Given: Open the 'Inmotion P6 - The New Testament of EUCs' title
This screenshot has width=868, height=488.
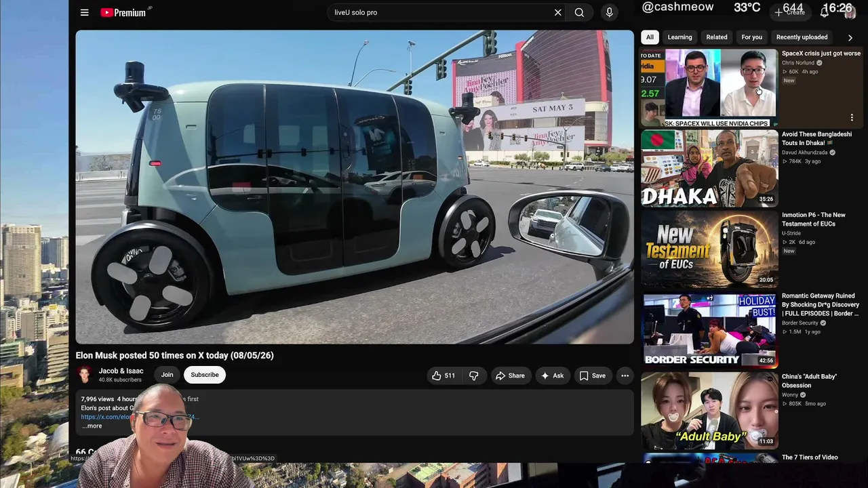Looking at the screenshot, I should [814, 219].
